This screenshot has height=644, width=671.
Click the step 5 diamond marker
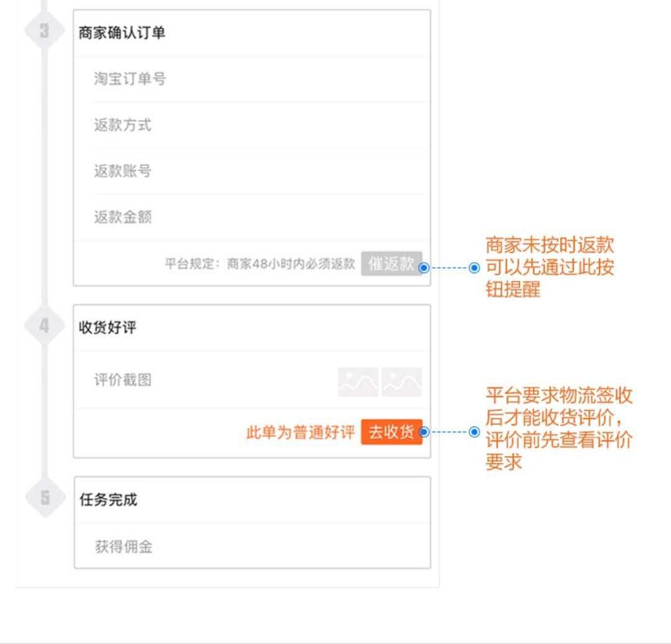tap(44, 497)
